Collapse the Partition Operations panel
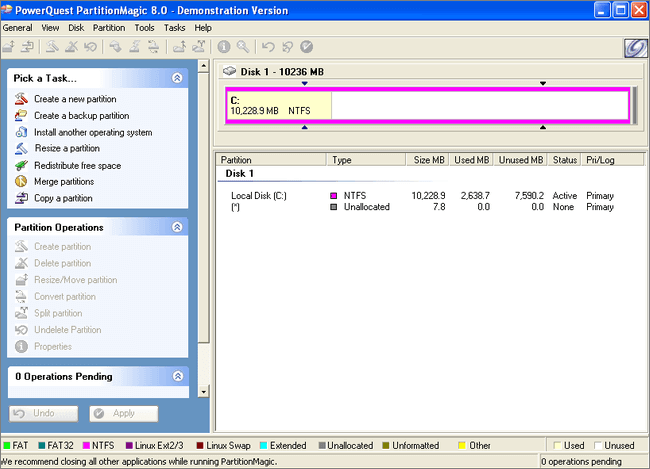This screenshot has height=469, width=650. pyautogui.click(x=177, y=227)
